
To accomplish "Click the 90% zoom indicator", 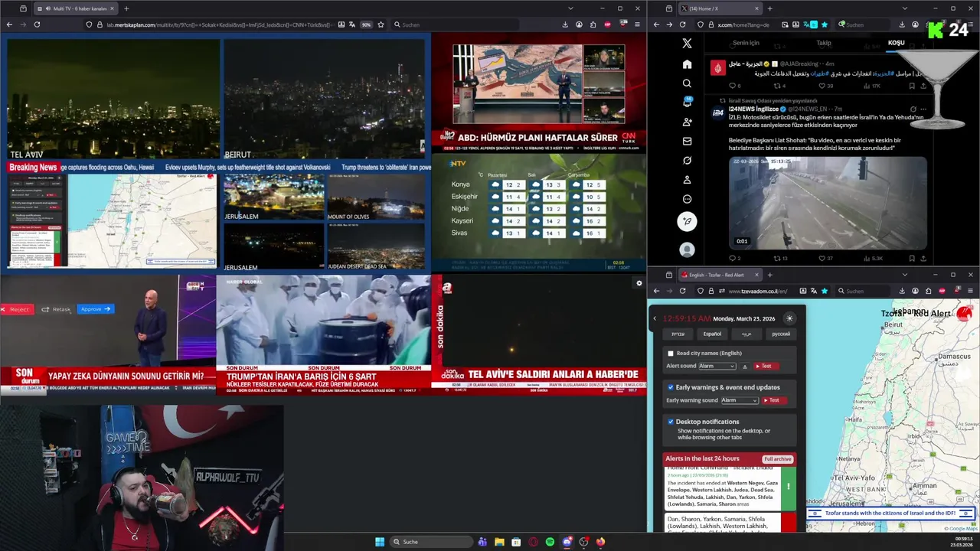I will (x=366, y=24).
